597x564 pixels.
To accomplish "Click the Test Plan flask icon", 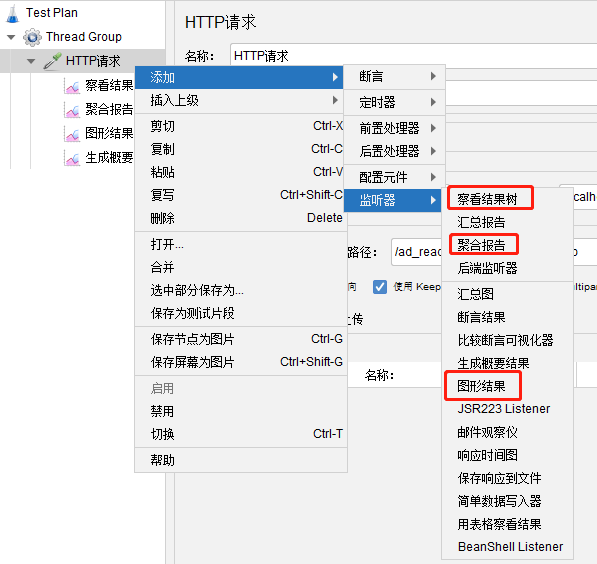I will [12, 13].
